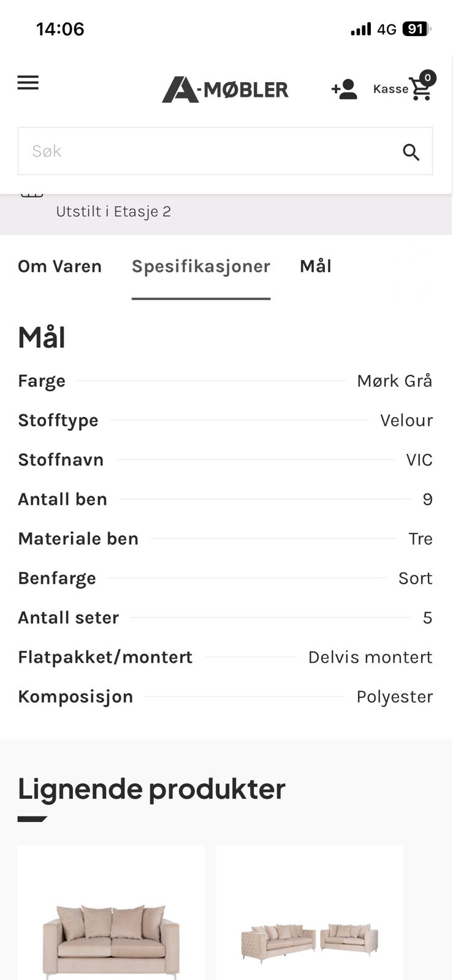This screenshot has width=453, height=980.
Task: Click the cart item count badge showing 0
Action: click(428, 78)
